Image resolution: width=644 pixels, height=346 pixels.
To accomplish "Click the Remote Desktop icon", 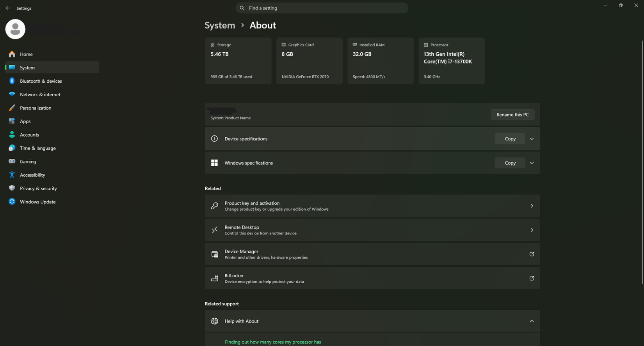I will [214, 230].
